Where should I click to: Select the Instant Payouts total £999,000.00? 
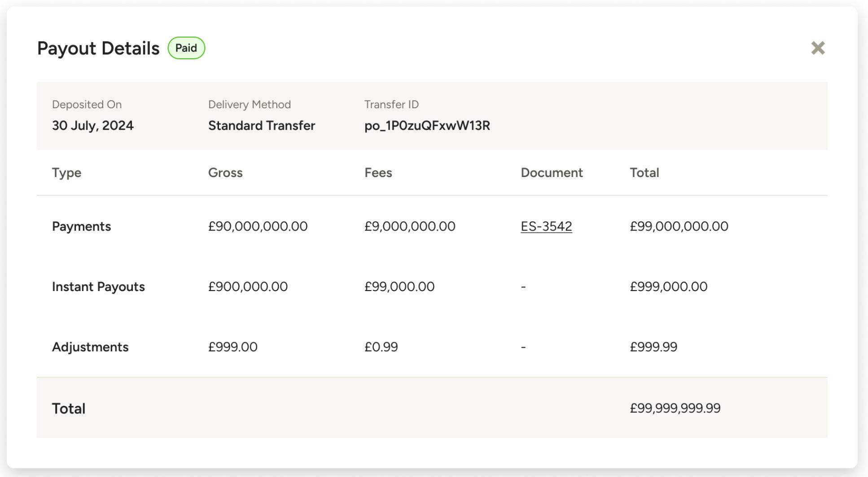click(668, 287)
